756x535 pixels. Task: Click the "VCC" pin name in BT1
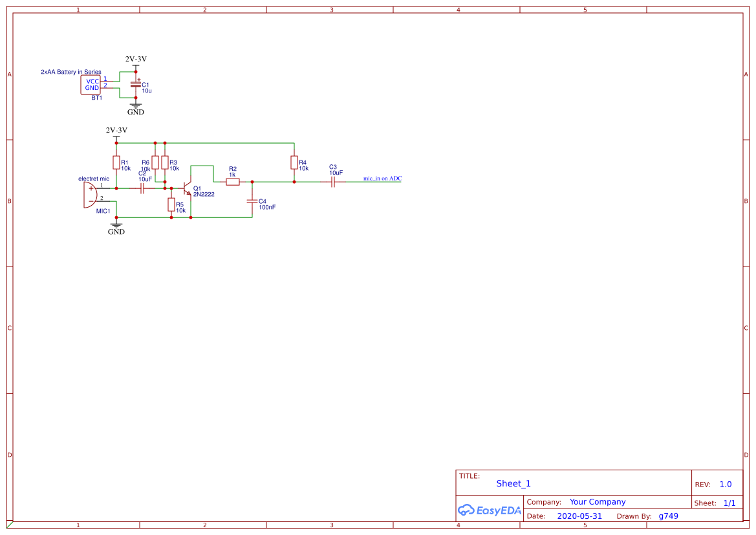[x=92, y=82]
